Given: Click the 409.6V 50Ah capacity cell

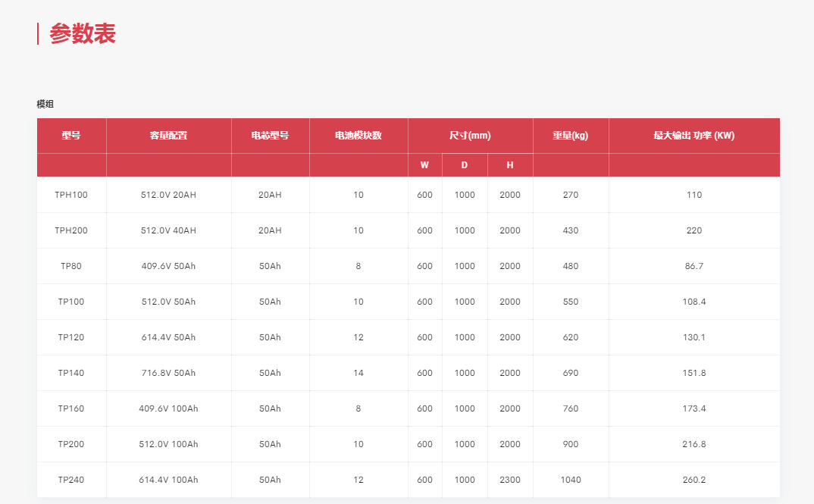Looking at the screenshot, I should [169, 266].
